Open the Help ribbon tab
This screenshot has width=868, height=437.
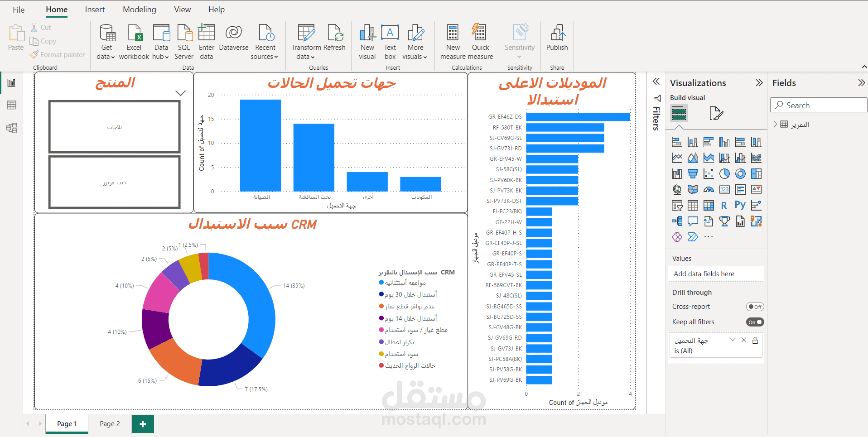(x=216, y=10)
